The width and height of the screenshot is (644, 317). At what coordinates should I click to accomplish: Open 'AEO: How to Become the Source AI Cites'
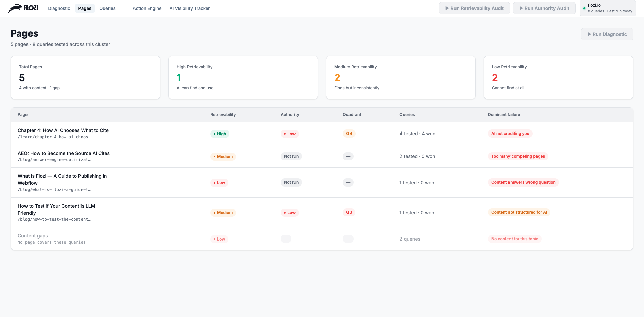pyautogui.click(x=64, y=153)
